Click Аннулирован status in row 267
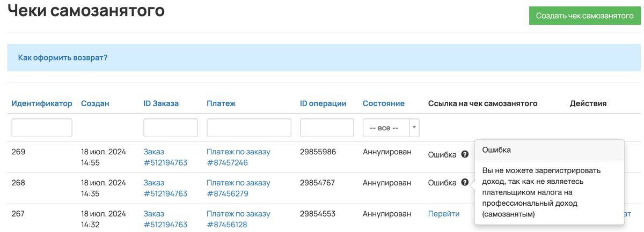The width and height of the screenshot is (644, 232). click(x=387, y=214)
